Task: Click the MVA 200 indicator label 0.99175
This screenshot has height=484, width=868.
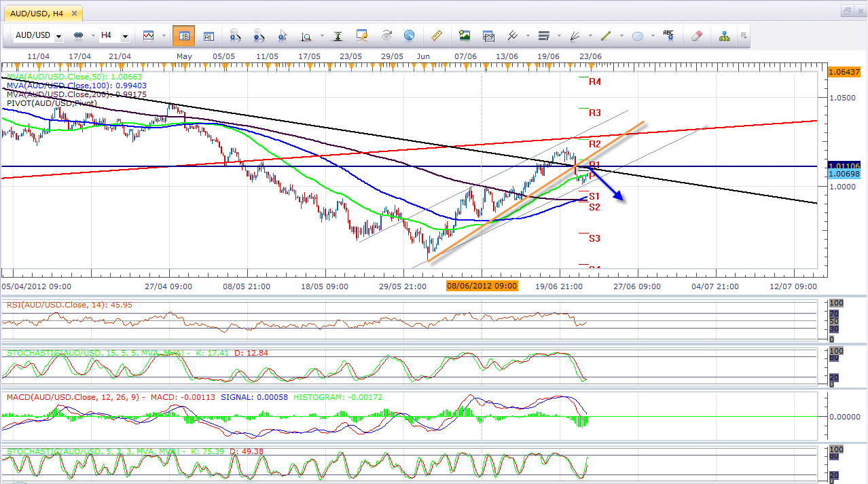Action: click(x=77, y=94)
